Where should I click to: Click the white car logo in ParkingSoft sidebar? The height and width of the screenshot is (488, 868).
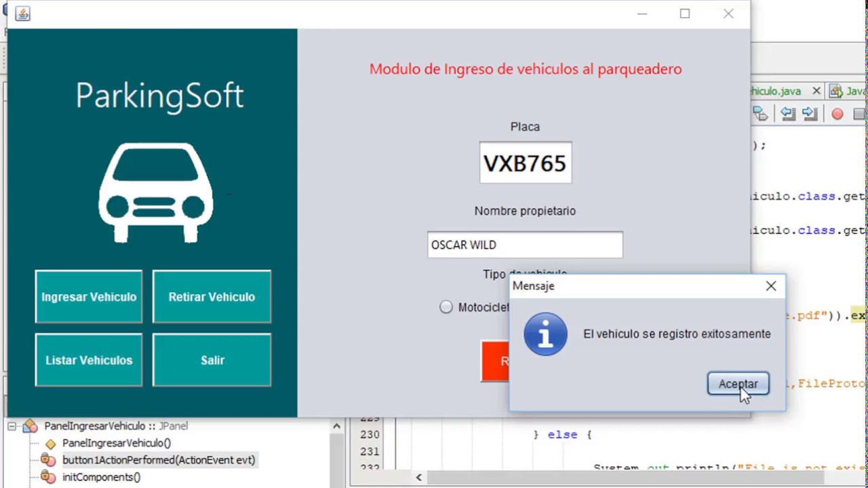[156, 192]
